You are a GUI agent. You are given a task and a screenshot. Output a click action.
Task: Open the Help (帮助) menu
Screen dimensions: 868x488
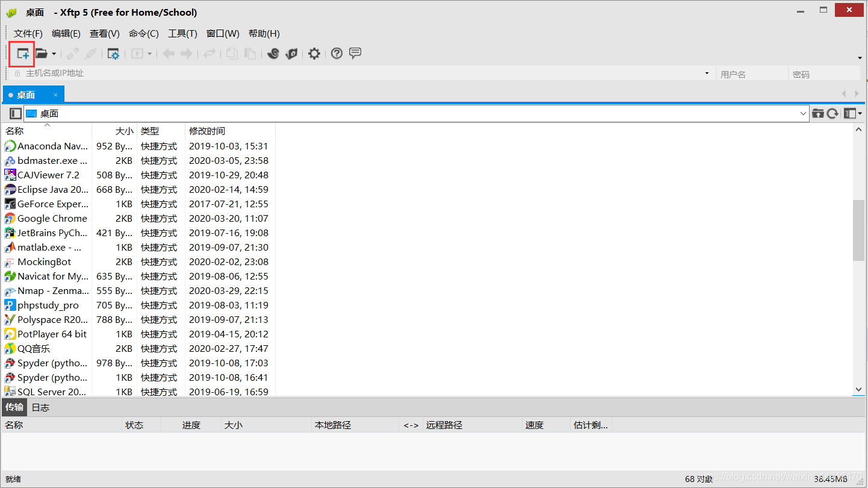coord(264,34)
